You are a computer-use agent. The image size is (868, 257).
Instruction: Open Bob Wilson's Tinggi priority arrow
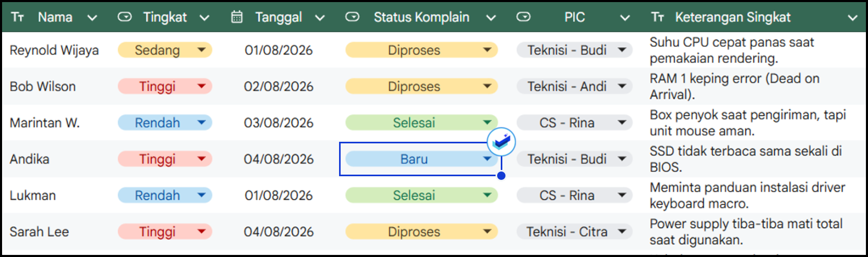[201, 86]
